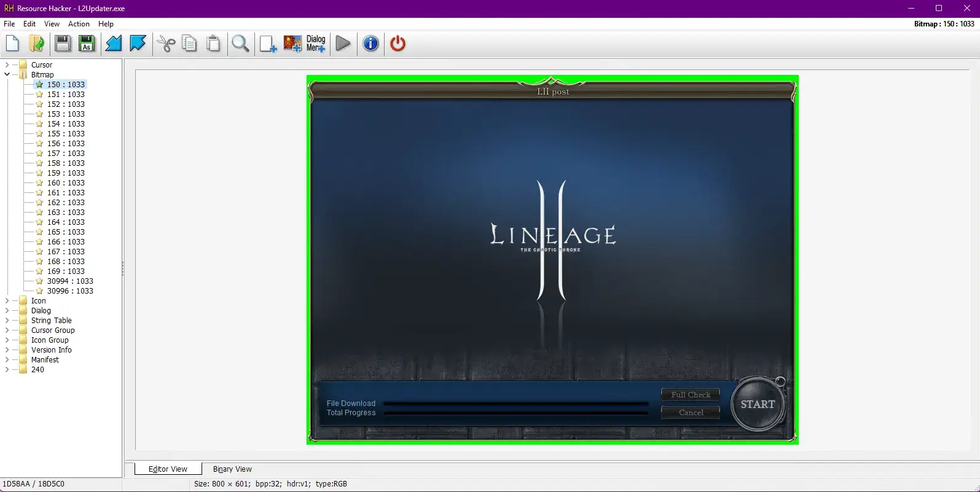
Task: Click the star icon beside 153 : 1033
Action: (x=39, y=114)
